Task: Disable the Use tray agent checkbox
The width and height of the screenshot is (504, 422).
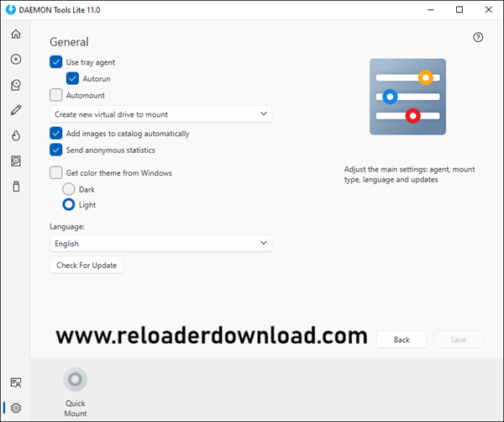Action: 56,62
